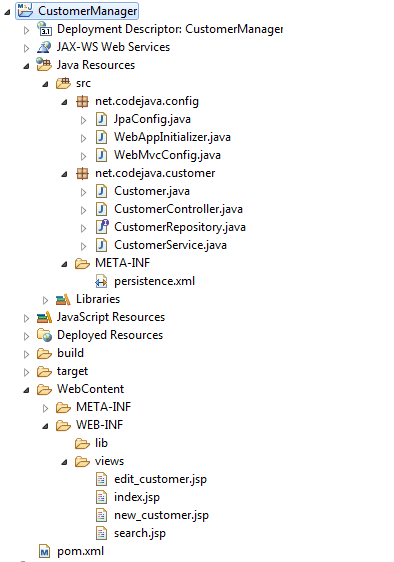Image resolution: width=394 pixels, height=562 pixels.
Task: Click the Java Resources folder icon
Action: click(44, 65)
